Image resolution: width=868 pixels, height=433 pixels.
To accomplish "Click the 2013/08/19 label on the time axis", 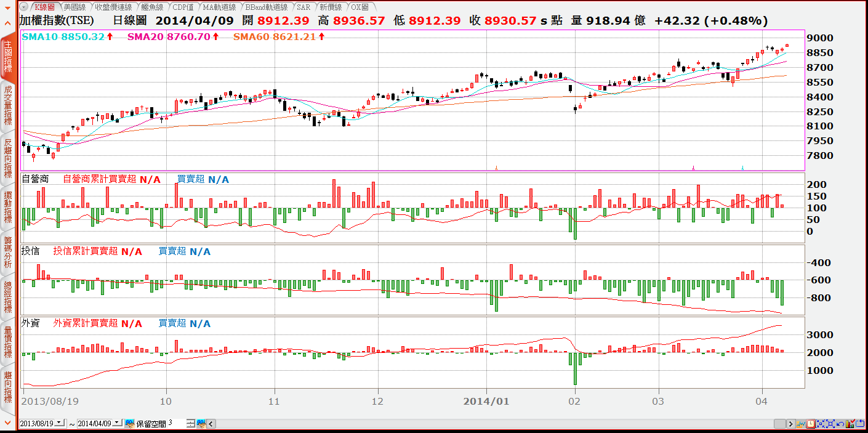I will pyautogui.click(x=49, y=401).
